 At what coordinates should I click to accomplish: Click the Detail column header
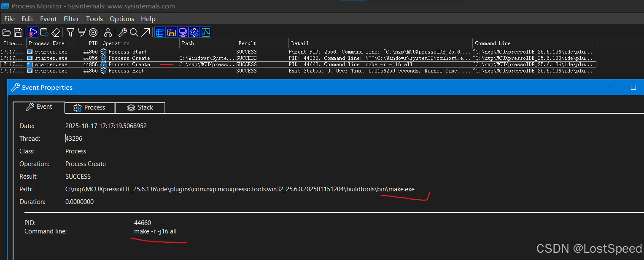(x=380, y=43)
